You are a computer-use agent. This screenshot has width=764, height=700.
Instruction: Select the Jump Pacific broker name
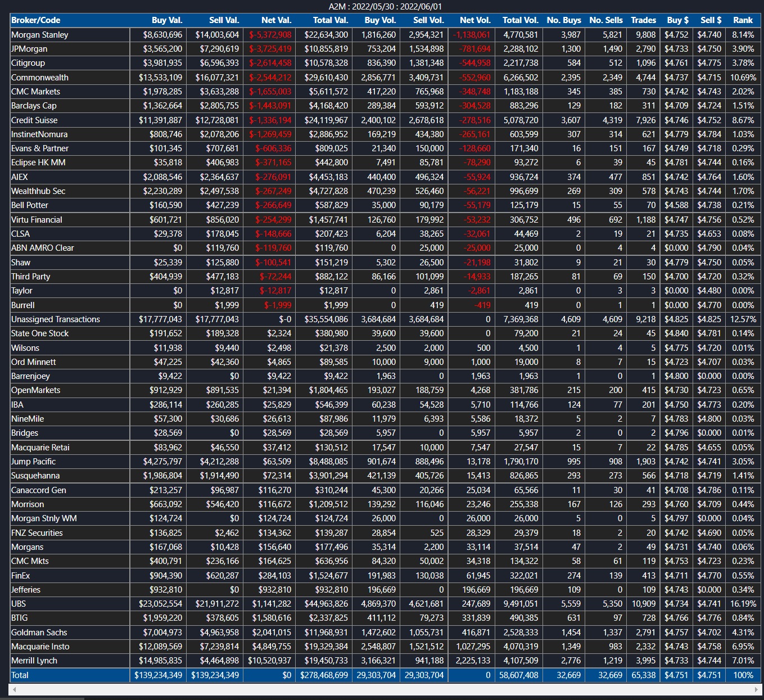pos(34,462)
